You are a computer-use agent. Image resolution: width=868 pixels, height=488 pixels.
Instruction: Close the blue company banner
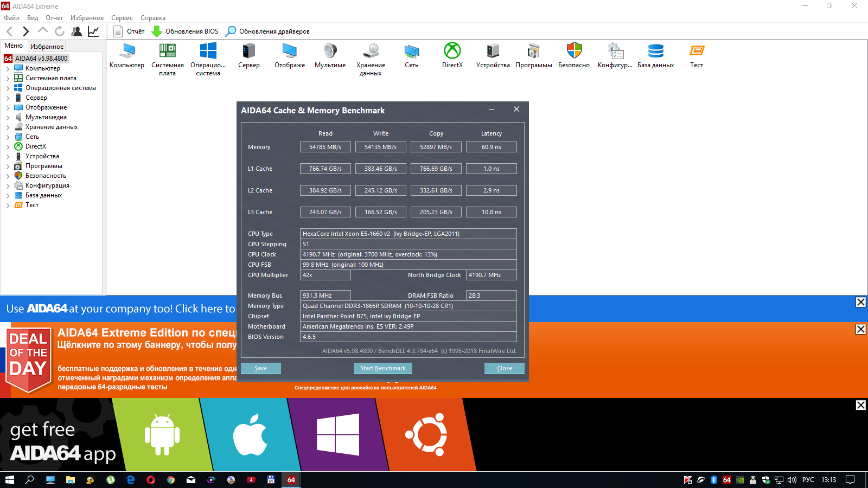861,302
